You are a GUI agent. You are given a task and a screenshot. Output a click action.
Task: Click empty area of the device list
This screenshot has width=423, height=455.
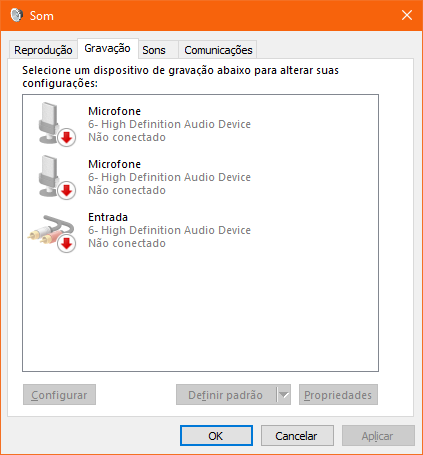pos(200,310)
